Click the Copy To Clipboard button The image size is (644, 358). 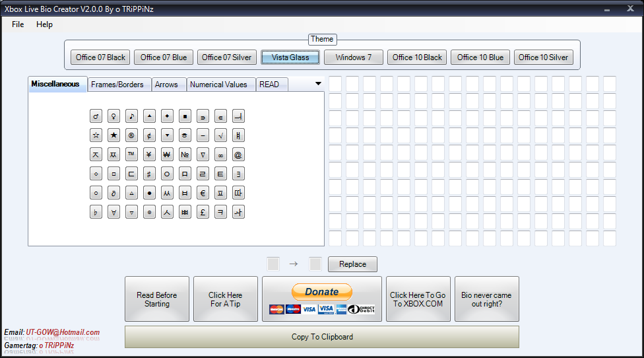coord(322,337)
